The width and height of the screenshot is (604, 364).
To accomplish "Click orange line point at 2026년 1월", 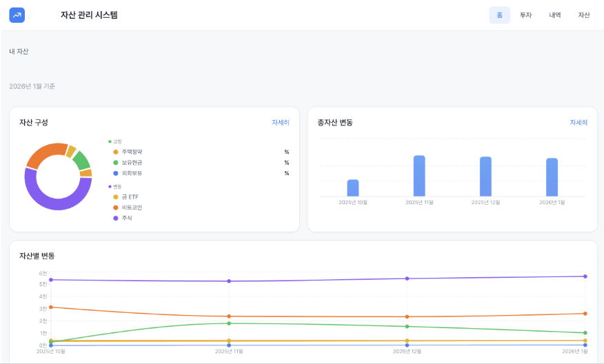I will pos(585,314).
